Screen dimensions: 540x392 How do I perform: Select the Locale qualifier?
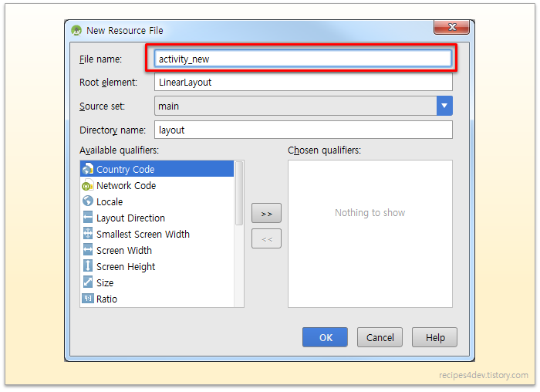(x=157, y=201)
